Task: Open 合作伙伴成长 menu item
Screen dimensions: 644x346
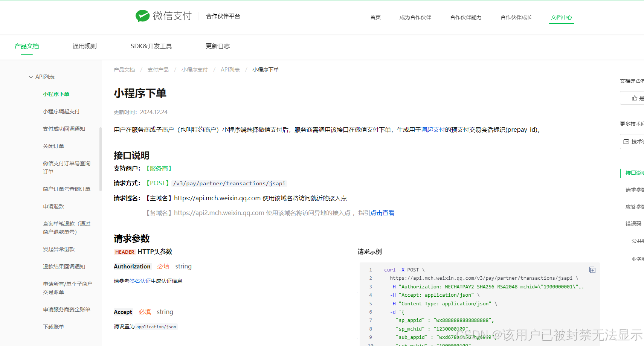Action: 516,17
